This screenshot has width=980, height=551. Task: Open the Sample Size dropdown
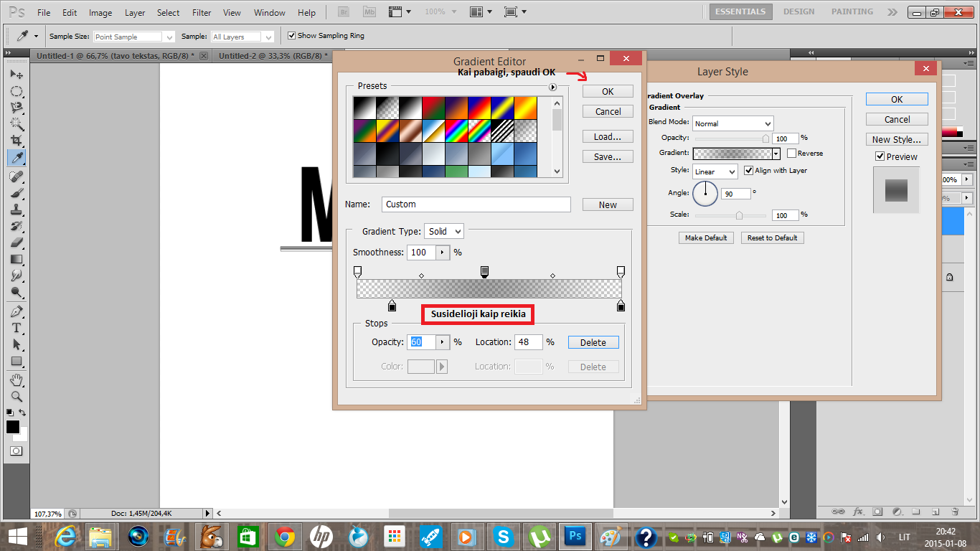[x=134, y=37]
